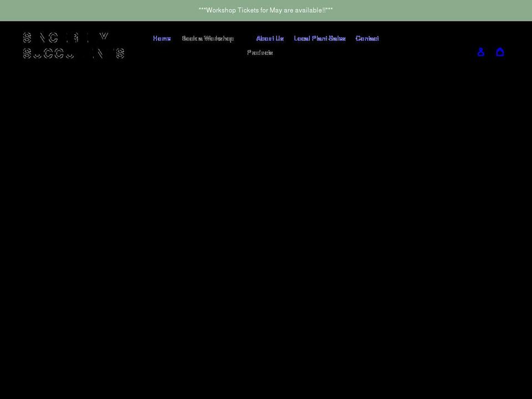The image size is (532, 399).
Task: View the cart using the bag icon
Action: (500, 52)
